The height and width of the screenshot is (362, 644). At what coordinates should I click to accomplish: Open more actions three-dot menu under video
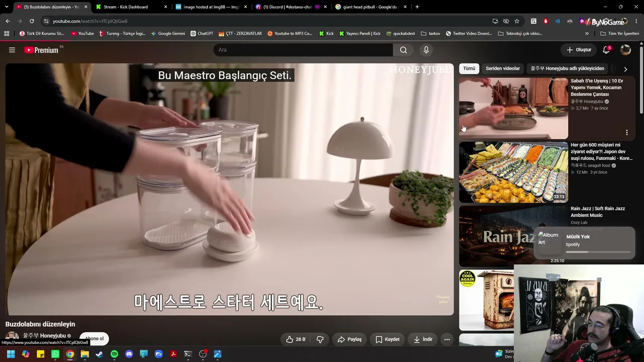(x=447, y=339)
